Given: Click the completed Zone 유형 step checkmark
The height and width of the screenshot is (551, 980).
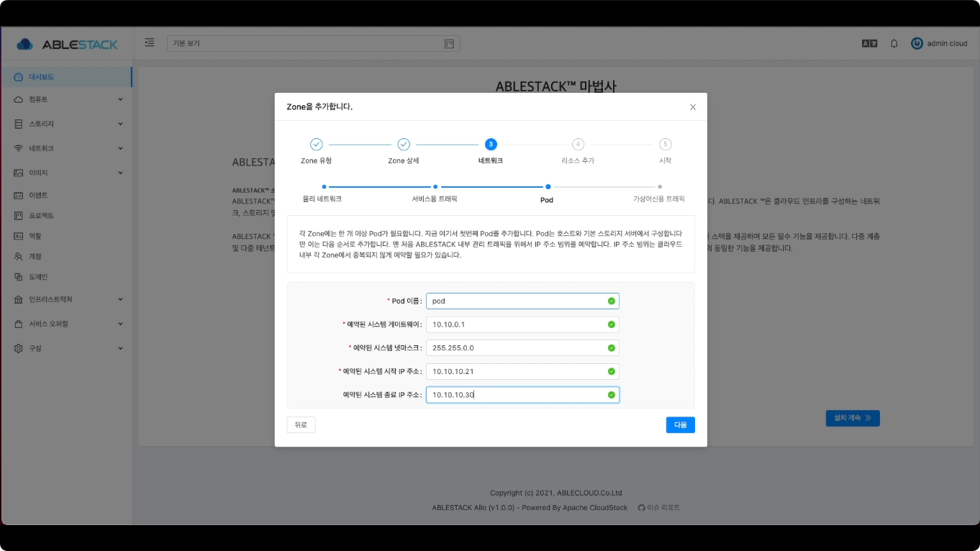Looking at the screenshot, I should 317,145.
